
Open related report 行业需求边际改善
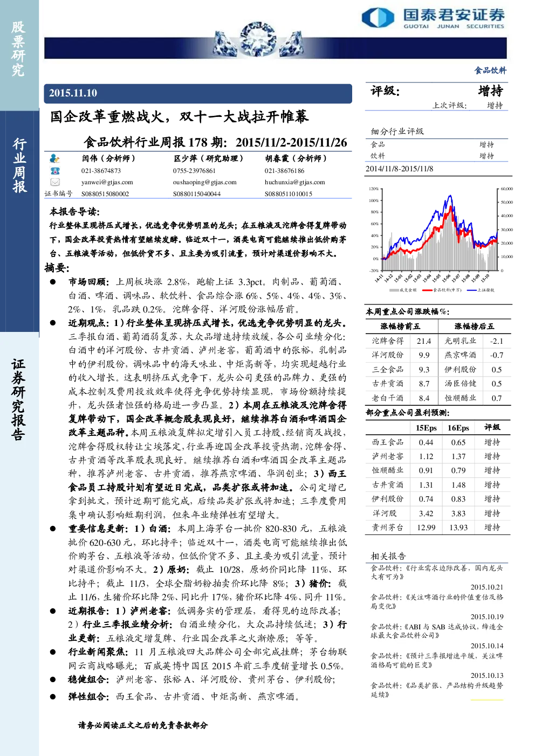click(437, 572)
